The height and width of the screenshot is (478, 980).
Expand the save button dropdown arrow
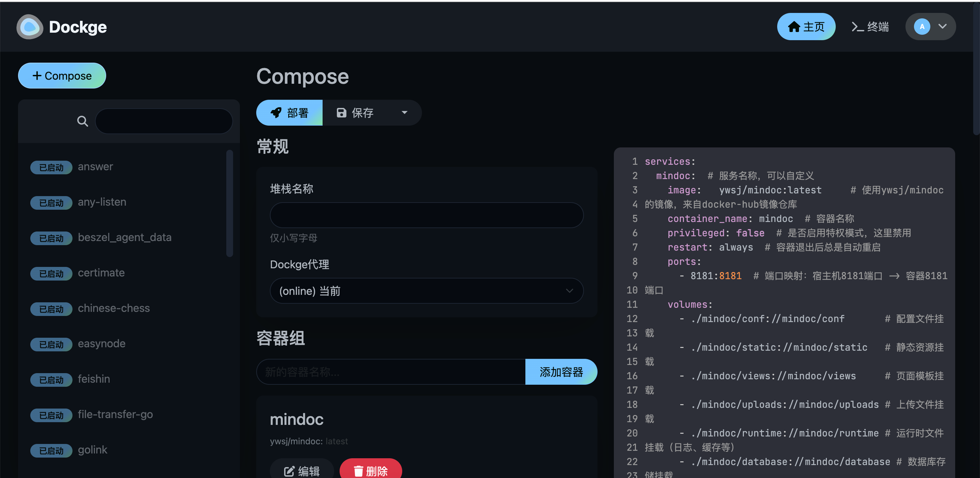coord(404,113)
